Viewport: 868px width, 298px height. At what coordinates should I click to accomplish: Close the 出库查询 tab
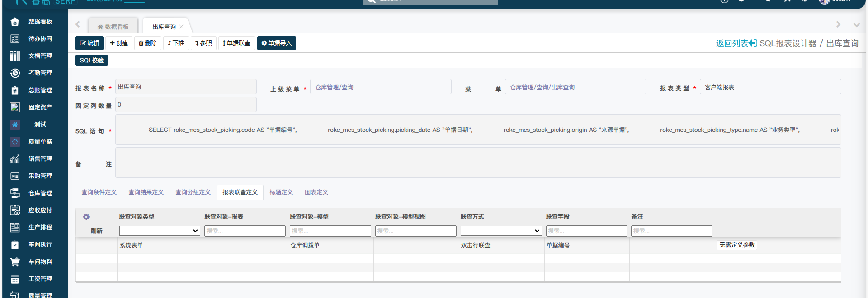pos(181,27)
